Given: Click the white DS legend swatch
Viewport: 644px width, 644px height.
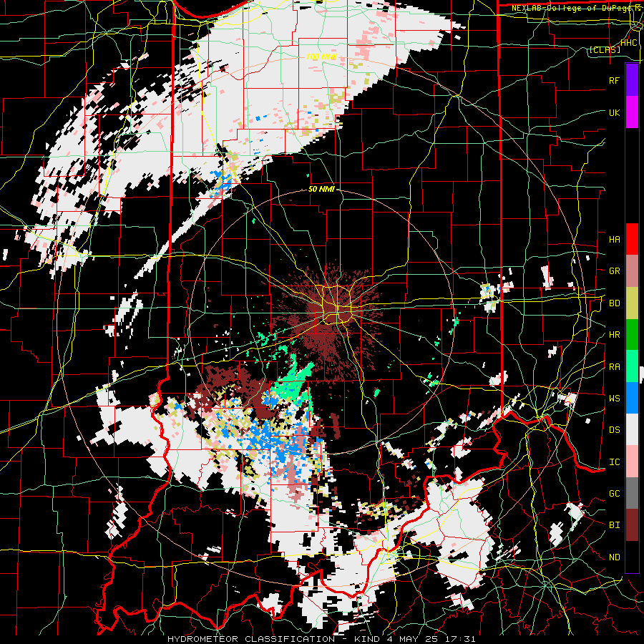Looking at the screenshot, I should [632, 429].
